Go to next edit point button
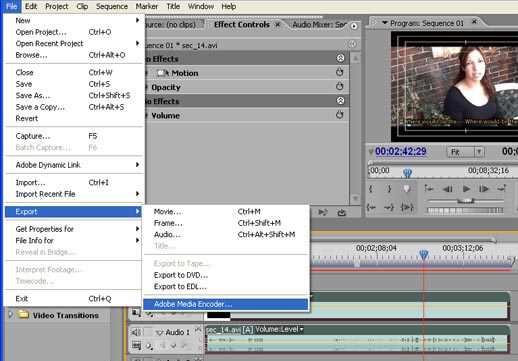 tap(502, 189)
